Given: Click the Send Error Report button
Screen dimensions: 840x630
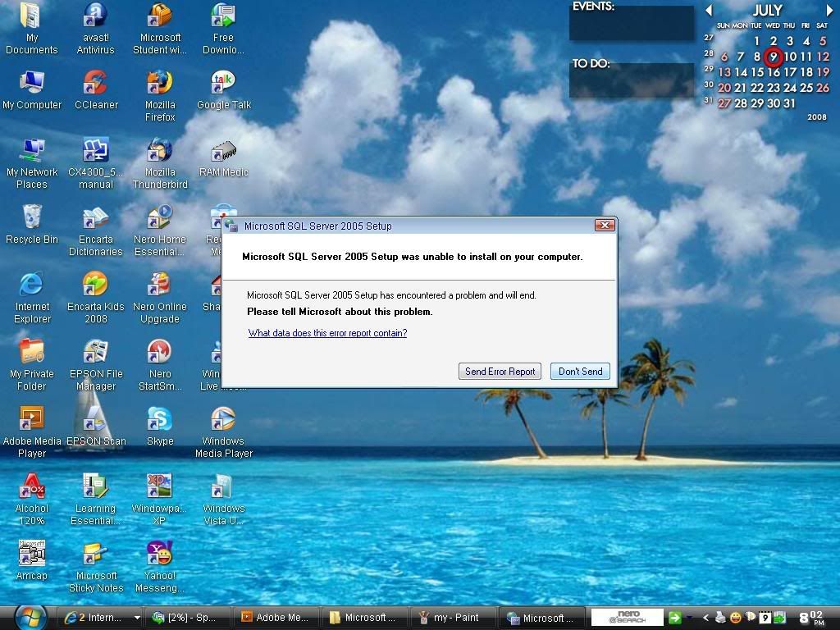Looking at the screenshot, I should (x=500, y=372).
